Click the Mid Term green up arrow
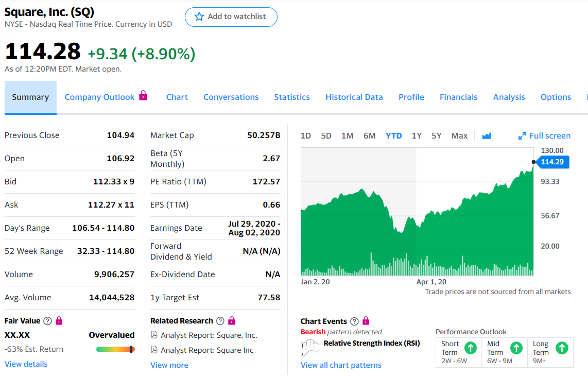The height and width of the screenshot is (376, 588). point(516,348)
